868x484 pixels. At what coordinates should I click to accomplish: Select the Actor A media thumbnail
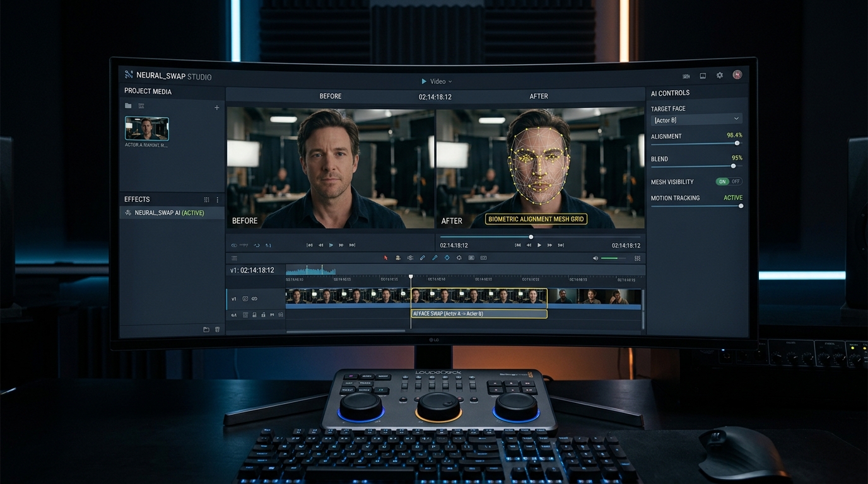[147, 129]
